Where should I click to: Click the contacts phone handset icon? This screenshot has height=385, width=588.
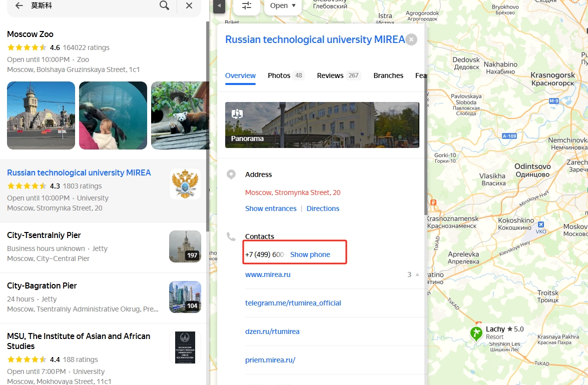pyautogui.click(x=231, y=236)
